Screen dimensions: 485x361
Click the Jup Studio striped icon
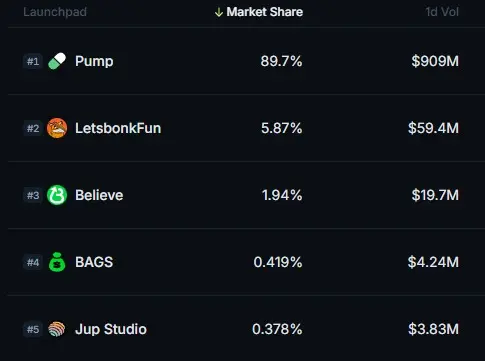pos(57,329)
